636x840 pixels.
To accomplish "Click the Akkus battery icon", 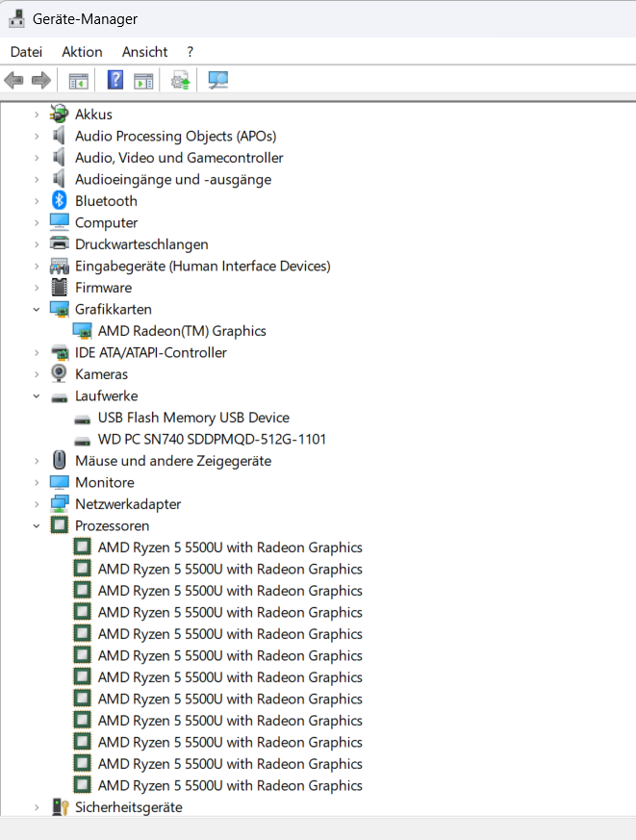I will coord(59,115).
